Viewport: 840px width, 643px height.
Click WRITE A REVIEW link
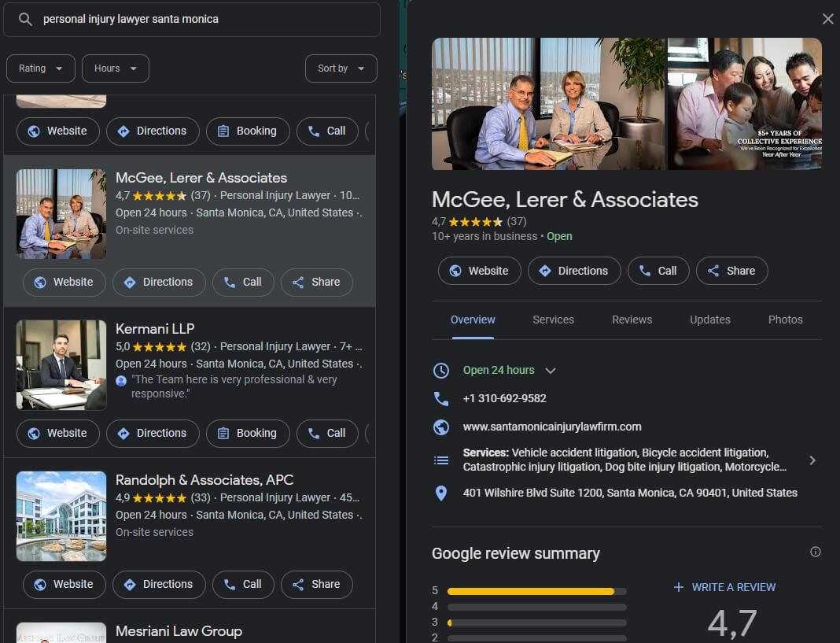coord(724,588)
